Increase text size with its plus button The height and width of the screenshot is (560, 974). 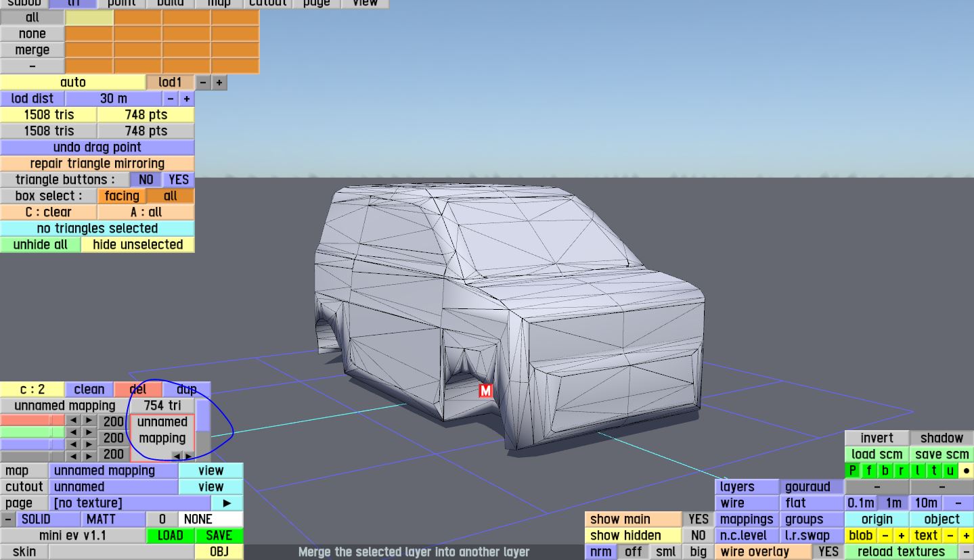click(967, 536)
